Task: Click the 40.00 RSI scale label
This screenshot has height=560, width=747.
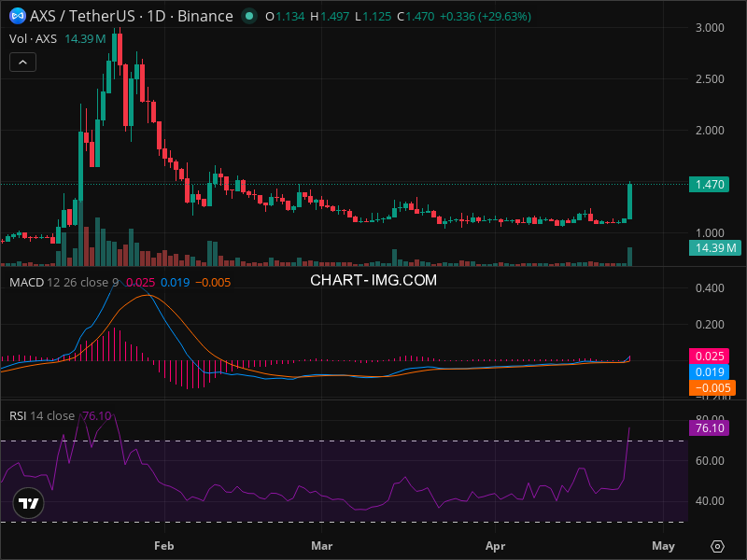Action: point(710,501)
